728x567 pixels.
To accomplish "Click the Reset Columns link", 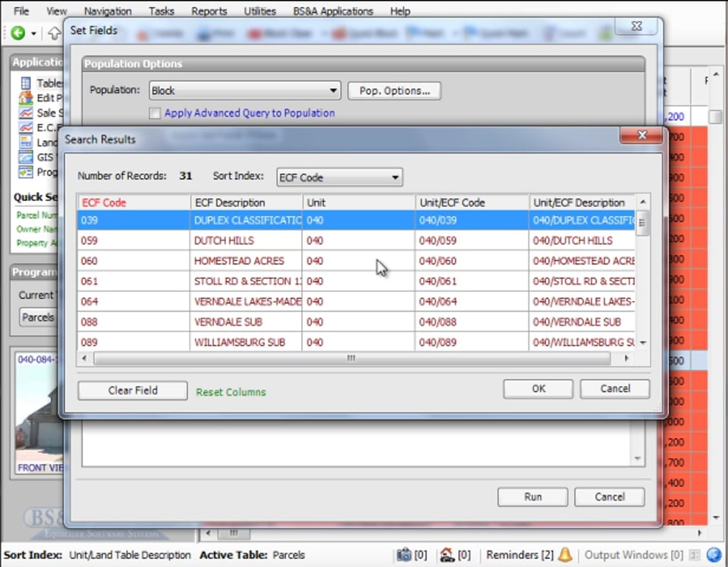I will tap(231, 392).
